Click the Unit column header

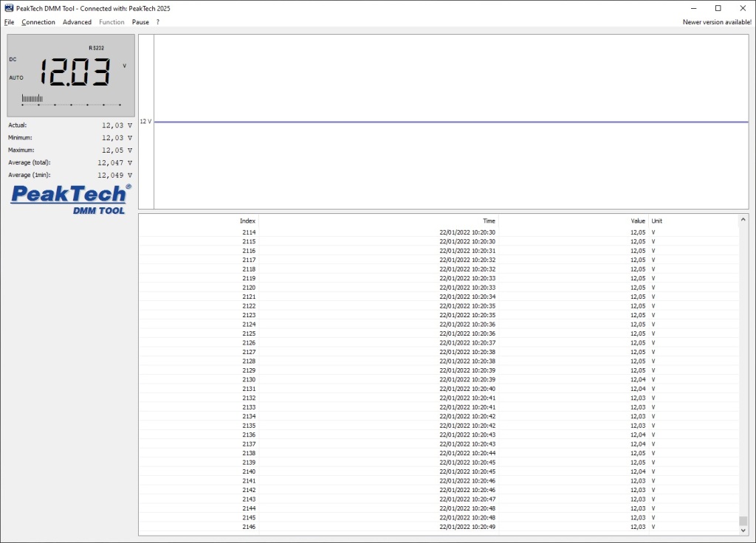[657, 221]
